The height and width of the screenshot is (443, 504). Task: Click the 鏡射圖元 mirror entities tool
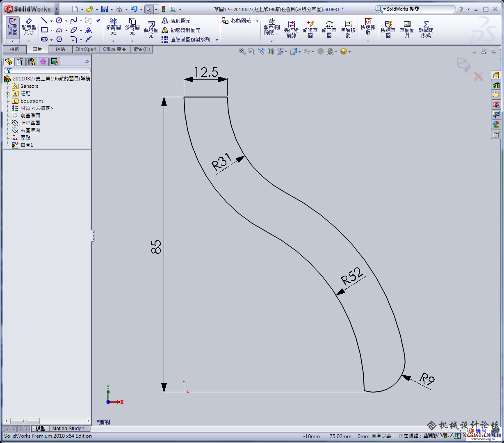tap(176, 21)
